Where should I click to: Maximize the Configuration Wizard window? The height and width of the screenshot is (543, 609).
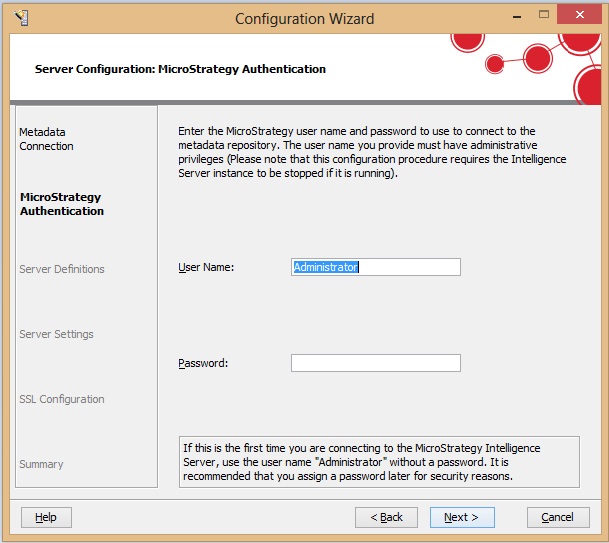tap(544, 15)
